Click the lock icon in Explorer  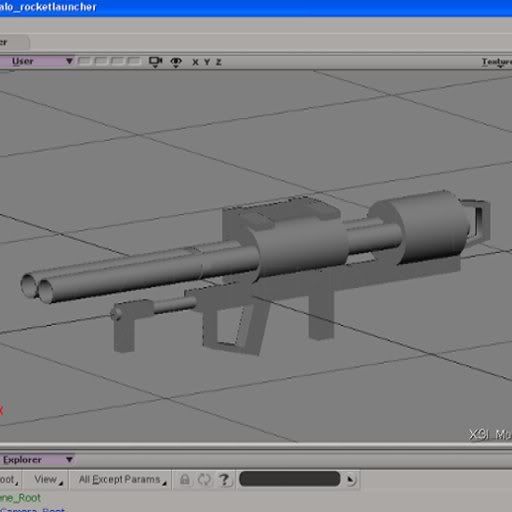(185, 480)
